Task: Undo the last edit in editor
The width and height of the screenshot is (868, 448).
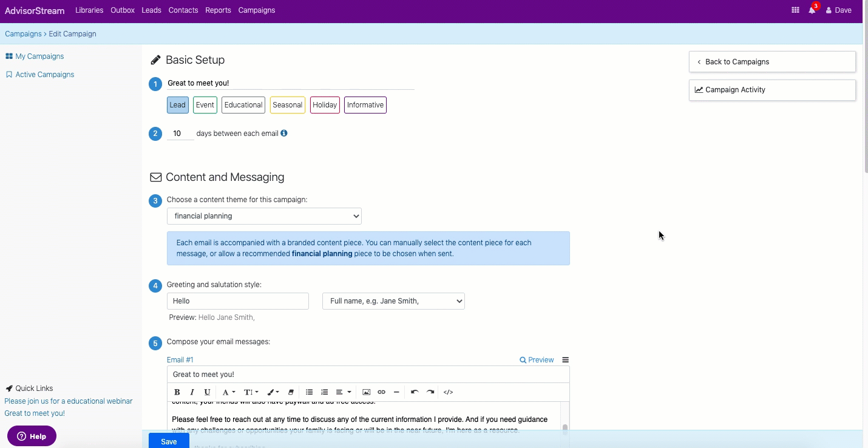Action: tap(415, 392)
